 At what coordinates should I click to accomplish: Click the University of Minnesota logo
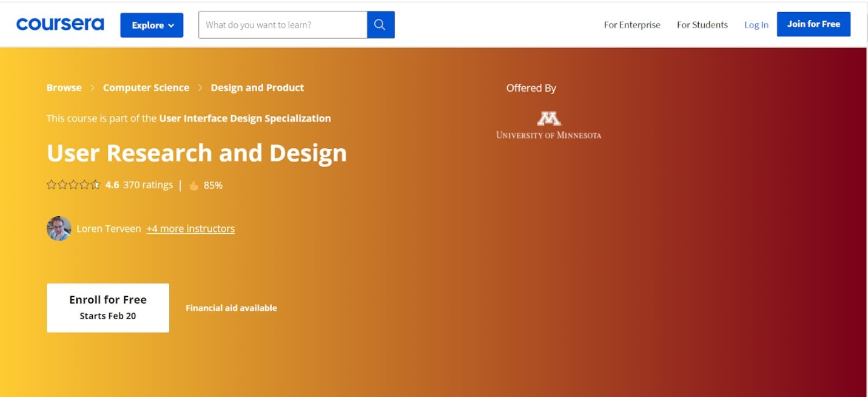[x=548, y=125]
